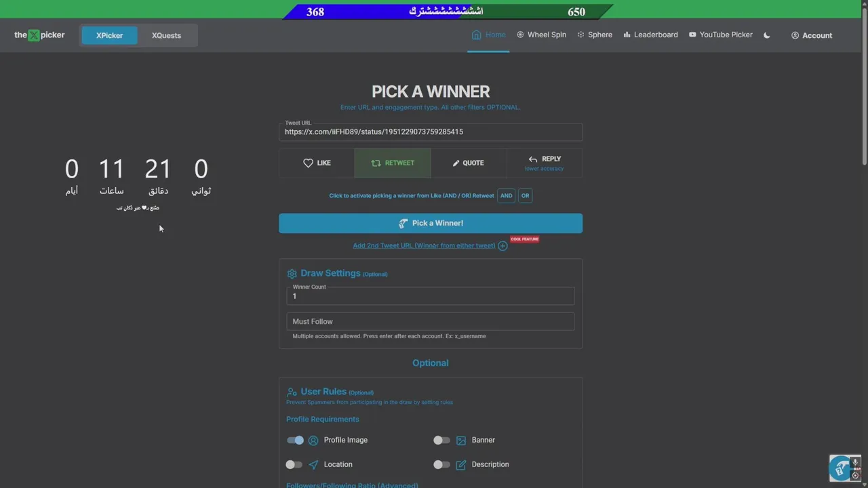Open the Wheel Spin page
The image size is (868, 488).
pyautogui.click(x=541, y=35)
